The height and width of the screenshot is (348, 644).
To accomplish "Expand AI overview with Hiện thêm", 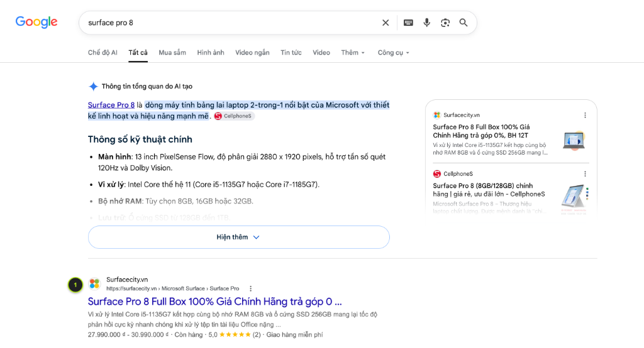I will [238, 237].
